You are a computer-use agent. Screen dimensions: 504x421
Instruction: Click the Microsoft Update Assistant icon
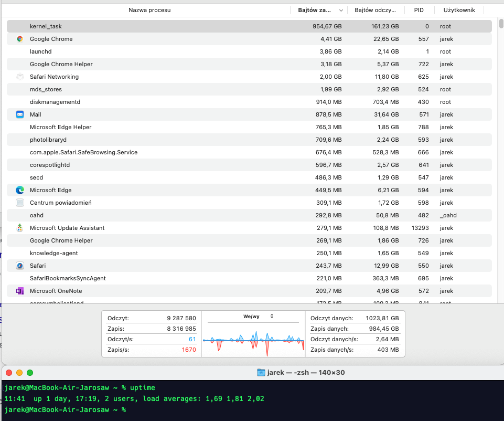20,228
